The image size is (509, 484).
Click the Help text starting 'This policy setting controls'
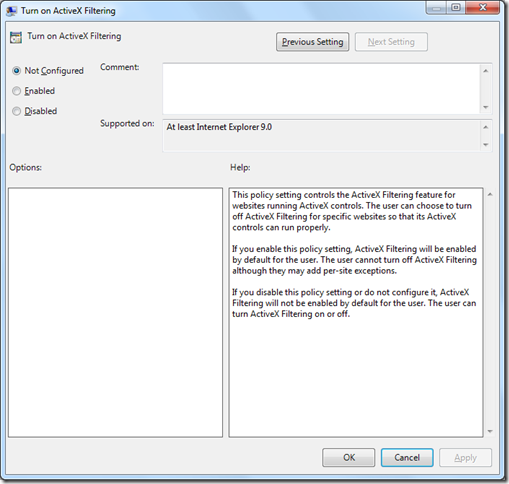pyautogui.click(x=352, y=211)
